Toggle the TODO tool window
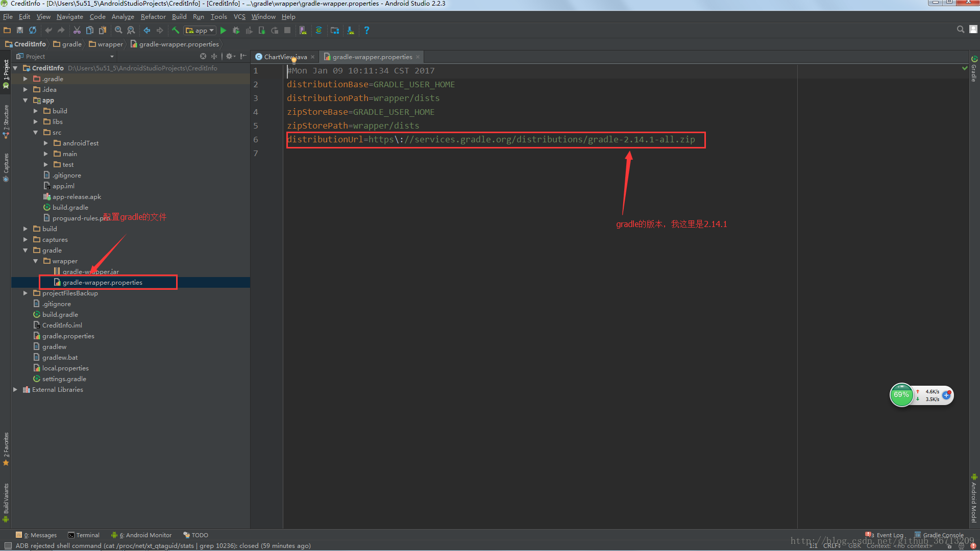Image resolution: width=980 pixels, height=551 pixels. pos(196,535)
